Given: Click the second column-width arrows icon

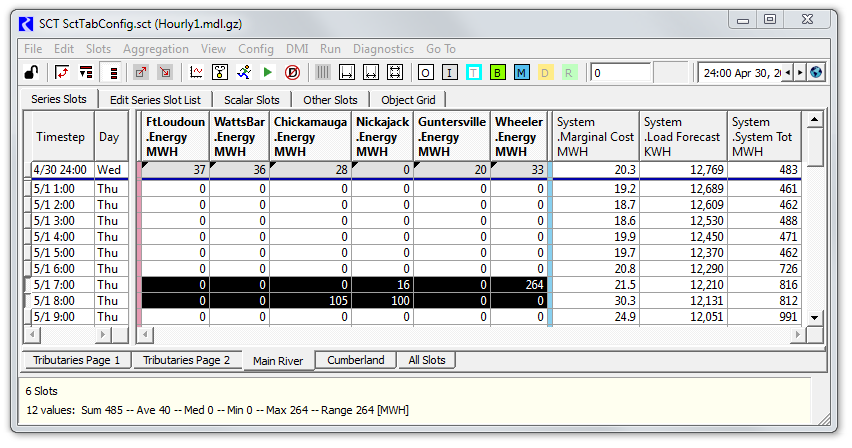Looking at the screenshot, I should 371,72.
